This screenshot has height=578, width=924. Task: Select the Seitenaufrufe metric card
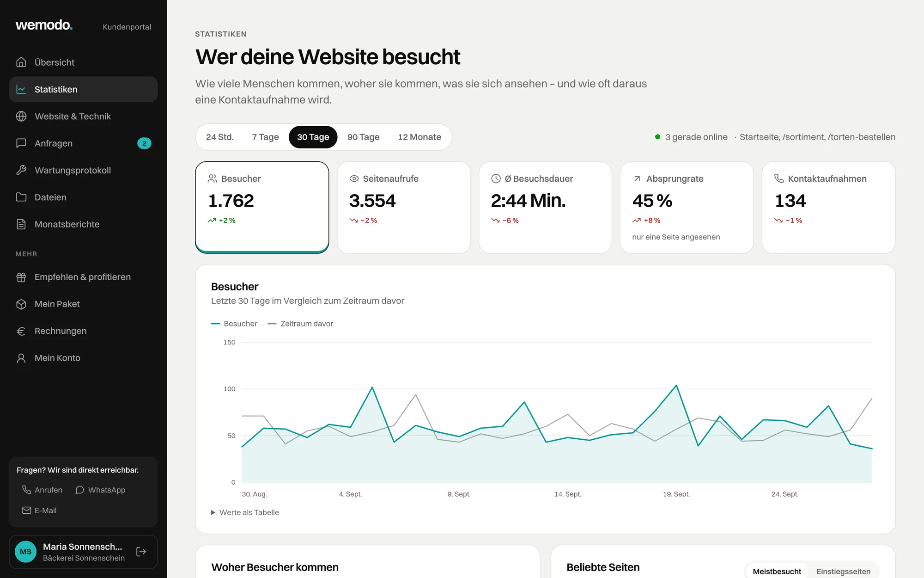point(404,207)
